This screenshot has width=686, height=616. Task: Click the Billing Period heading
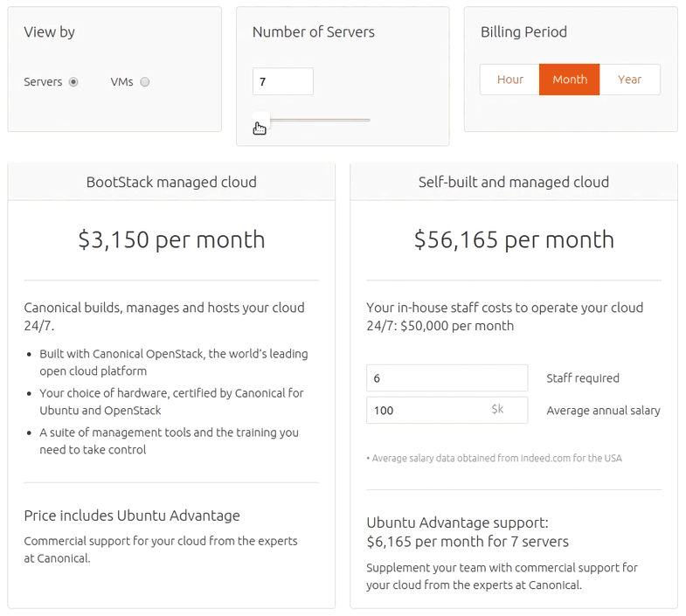pyautogui.click(x=523, y=32)
